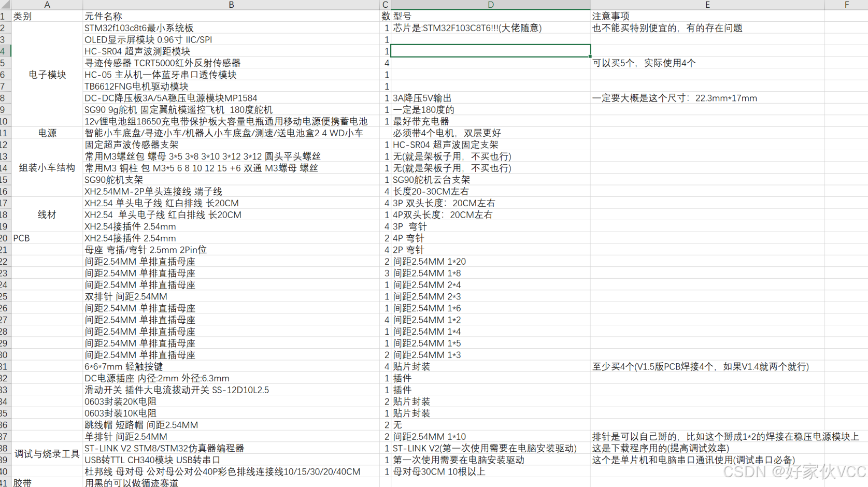Select column header A labeled 类别
Image resolution: width=868 pixels, height=487 pixels.
pos(47,5)
